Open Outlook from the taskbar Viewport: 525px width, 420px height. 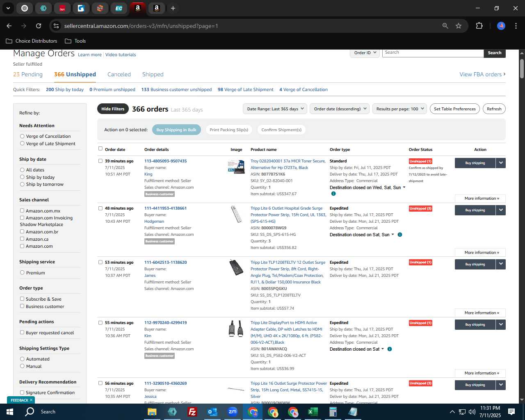[212, 412]
